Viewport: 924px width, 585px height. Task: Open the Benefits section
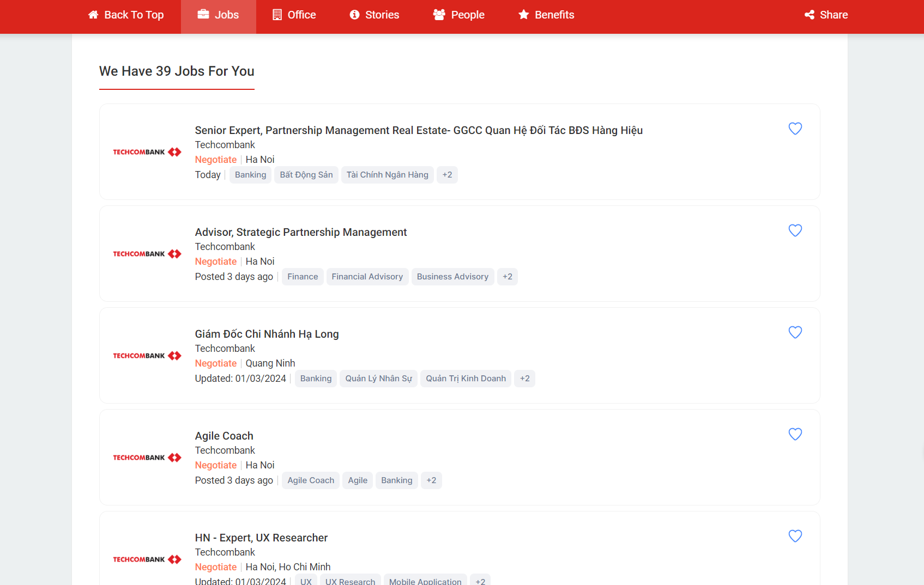pyautogui.click(x=546, y=15)
